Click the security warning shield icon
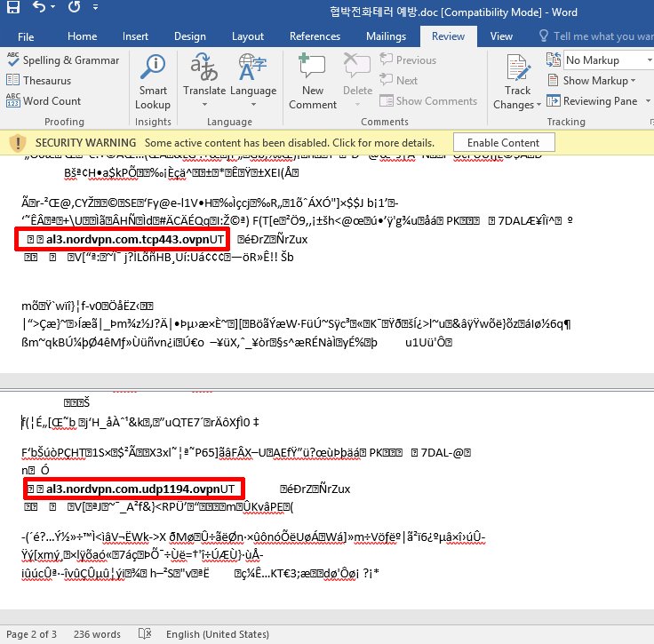 point(18,143)
